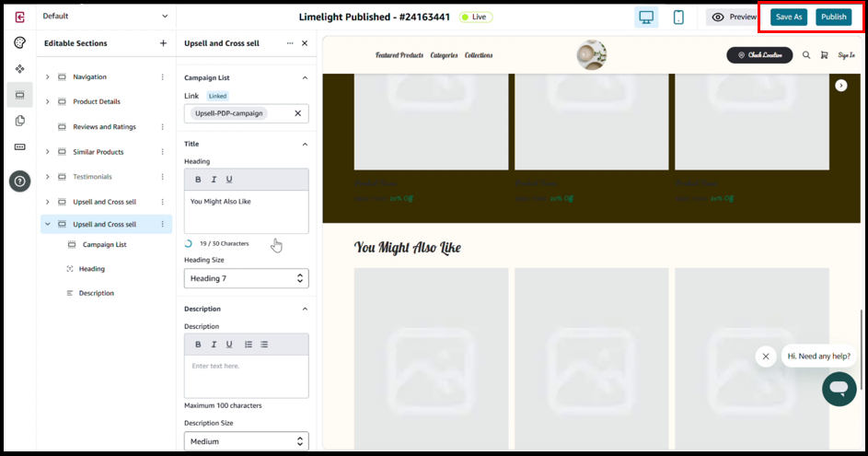Image resolution: width=868 pixels, height=456 pixels.
Task: Open the shopping cart icon
Action: (824, 55)
